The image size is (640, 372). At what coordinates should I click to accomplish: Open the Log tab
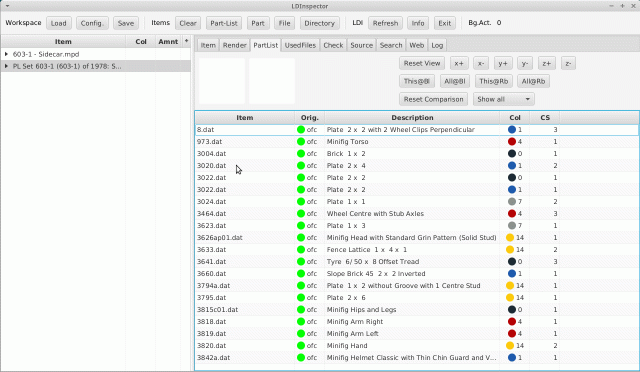point(437,45)
